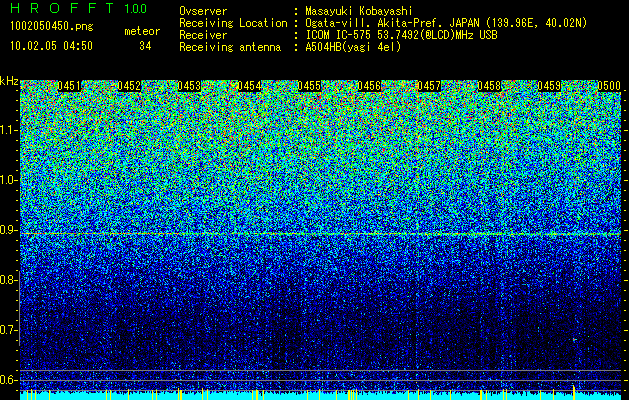The height and width of the screenshot is (400, 629).
Task: Click the kHz axis unit label
Action: point(9,81)
